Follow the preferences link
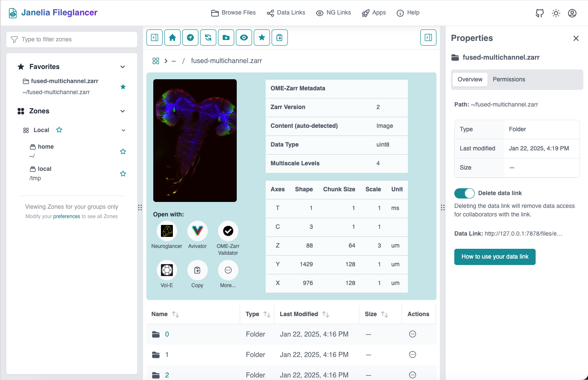 pyautogui.click(x=66, y=216)
